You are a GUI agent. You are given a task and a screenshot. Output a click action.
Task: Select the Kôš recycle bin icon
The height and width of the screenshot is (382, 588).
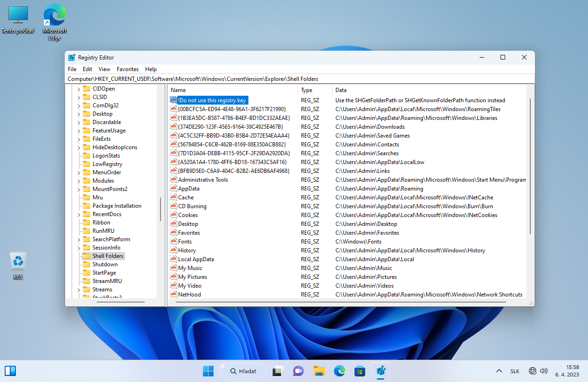[18, 262]
